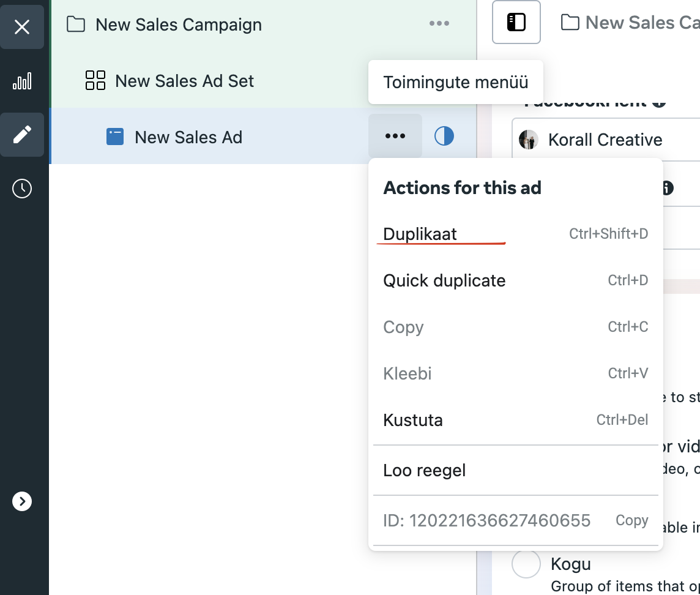Choose Loo reegel menu entry
The width and height of the screenshot is (700, 595).
[516, 470]
